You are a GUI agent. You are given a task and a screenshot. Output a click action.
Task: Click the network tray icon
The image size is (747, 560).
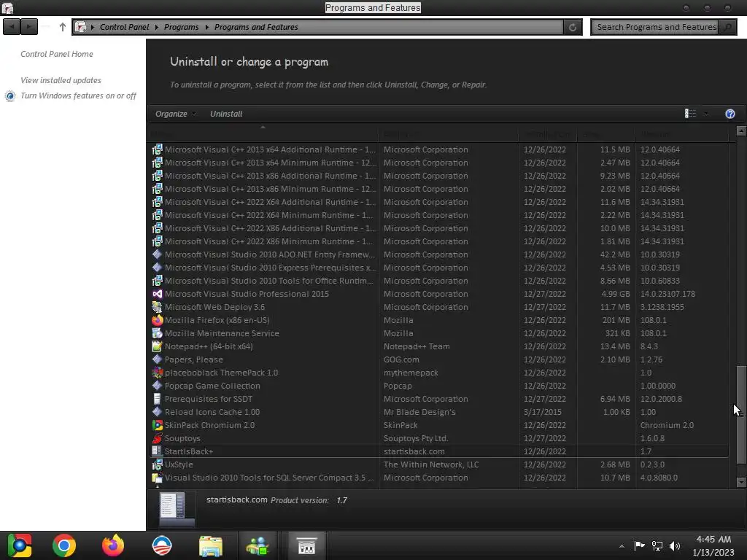[657, 546]
